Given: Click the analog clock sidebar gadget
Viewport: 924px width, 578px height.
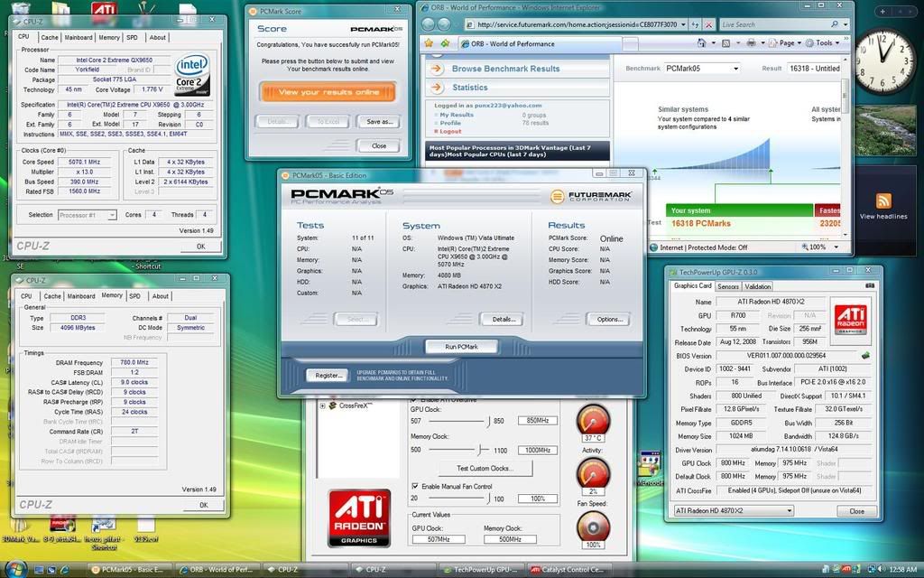Looking at the screenshot, I should click(884, 61).
